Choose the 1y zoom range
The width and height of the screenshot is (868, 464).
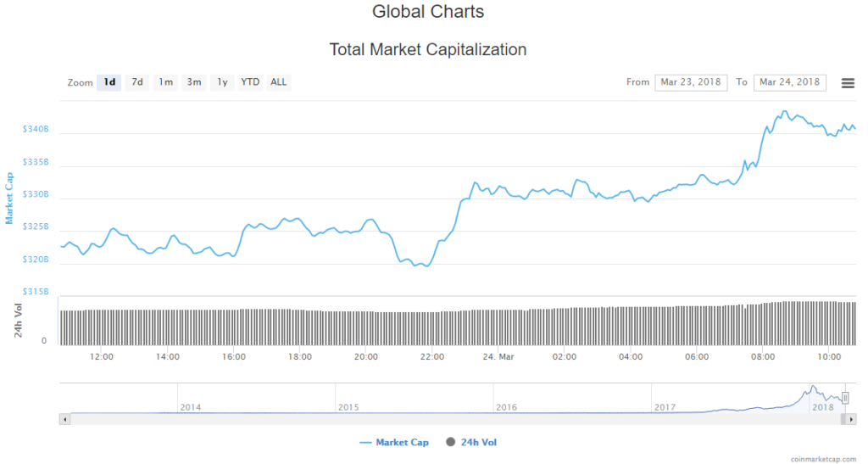click(222, 82)
